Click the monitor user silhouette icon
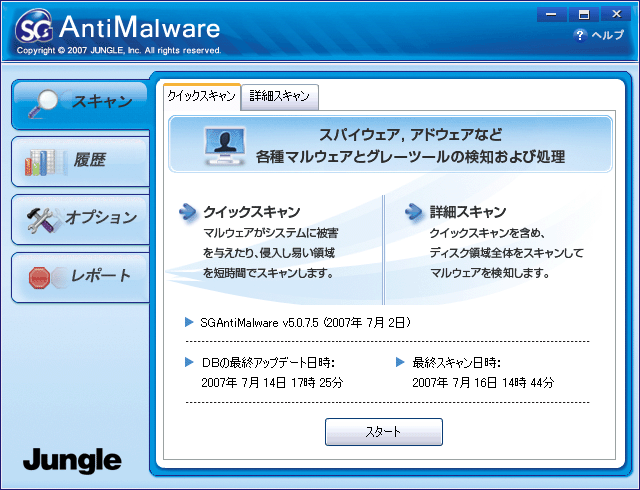Viewport: 640px width, 490px height. [x=225, y=145]
